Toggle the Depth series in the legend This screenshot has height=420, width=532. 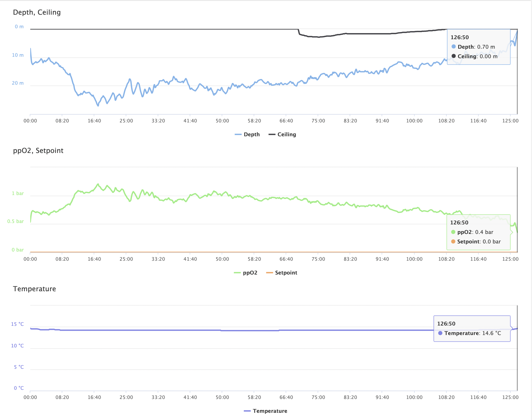tap(247, 135)
